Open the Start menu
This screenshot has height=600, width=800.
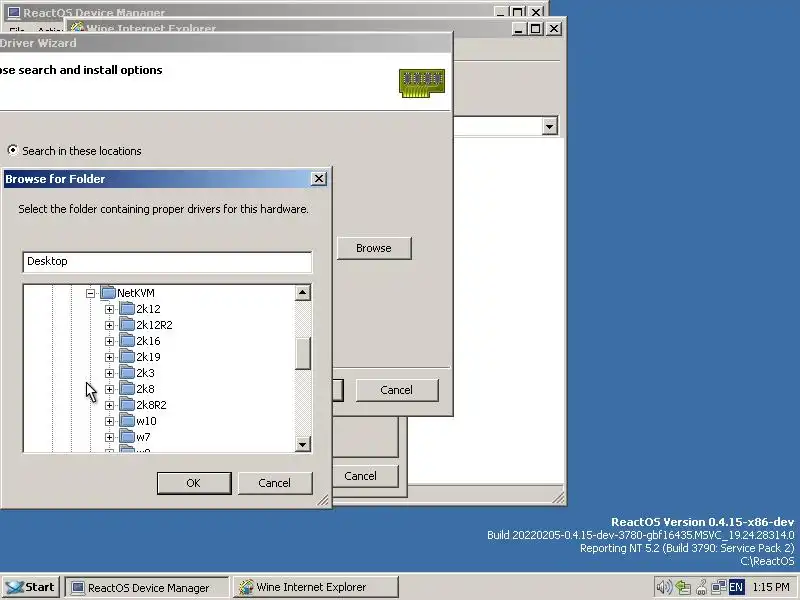31,587
